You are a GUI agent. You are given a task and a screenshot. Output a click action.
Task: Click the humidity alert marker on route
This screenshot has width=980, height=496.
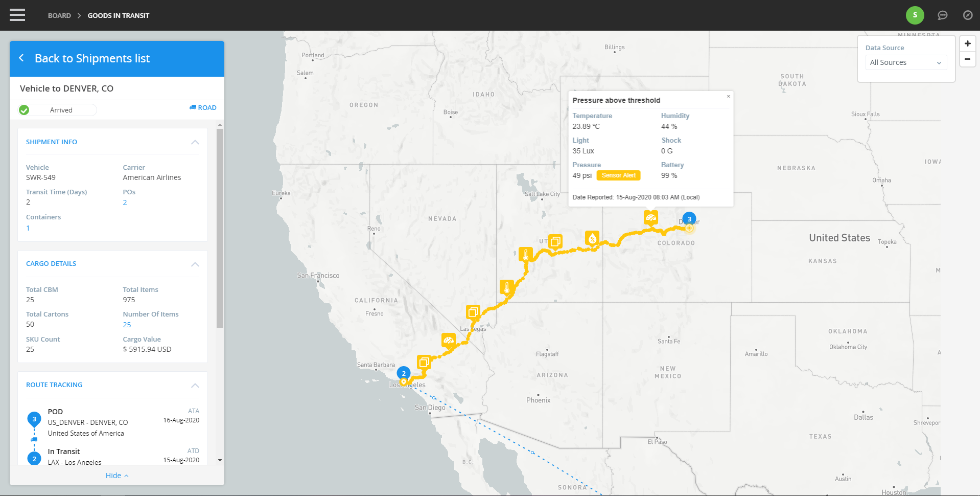click(592, 238)
